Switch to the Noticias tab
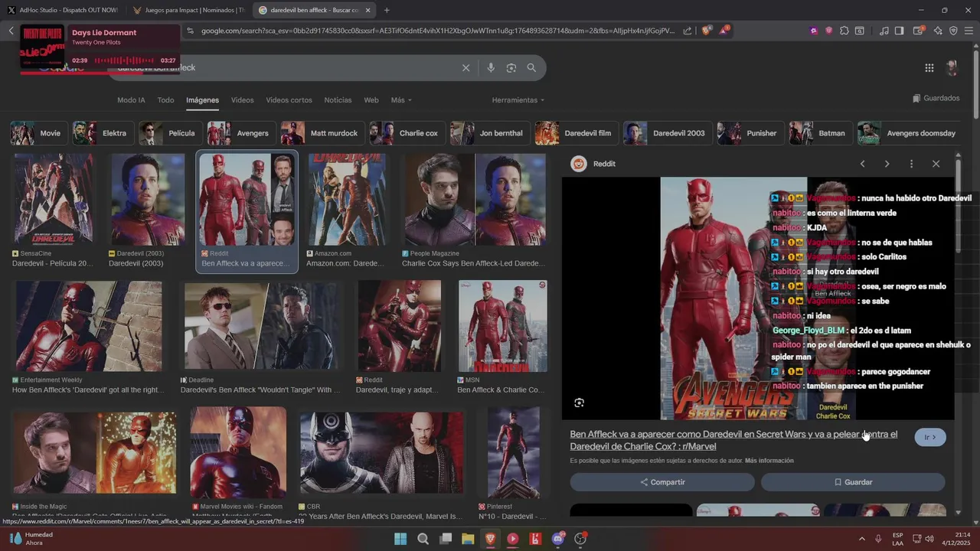The width and height of the screenshot is (980, 551). (338, 100)
